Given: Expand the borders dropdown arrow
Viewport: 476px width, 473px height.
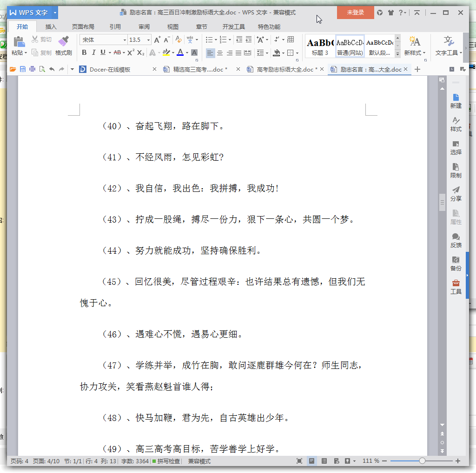Looking at the screenshot, I should tap(297, 53).
